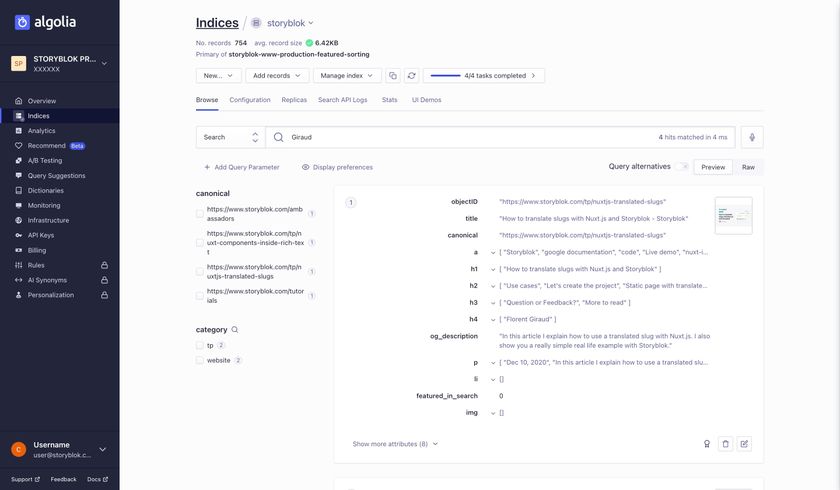Switch to the Configuration tab
The image size is (840, 490).
pos(250,100)
